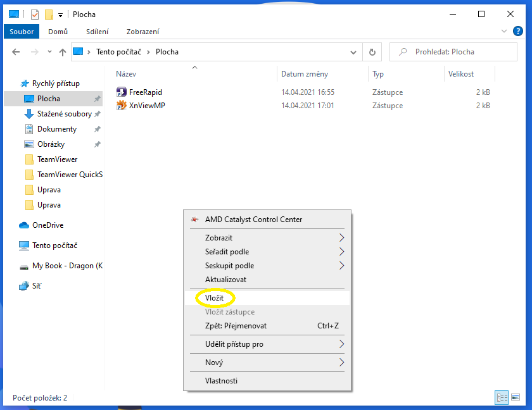Open the Seskupit podle submenu
Screen dimensions: 532x410
267,266
